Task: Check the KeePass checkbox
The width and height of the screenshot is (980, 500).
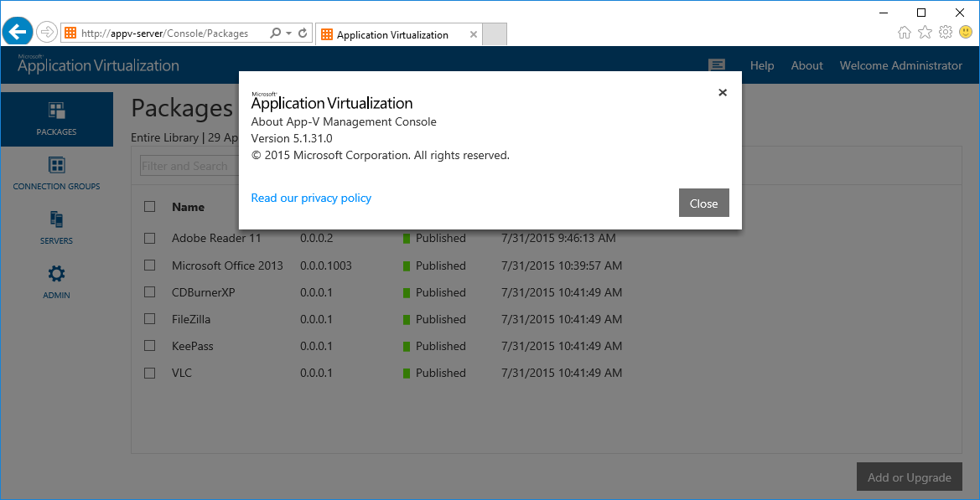Action: click(149, 346)
